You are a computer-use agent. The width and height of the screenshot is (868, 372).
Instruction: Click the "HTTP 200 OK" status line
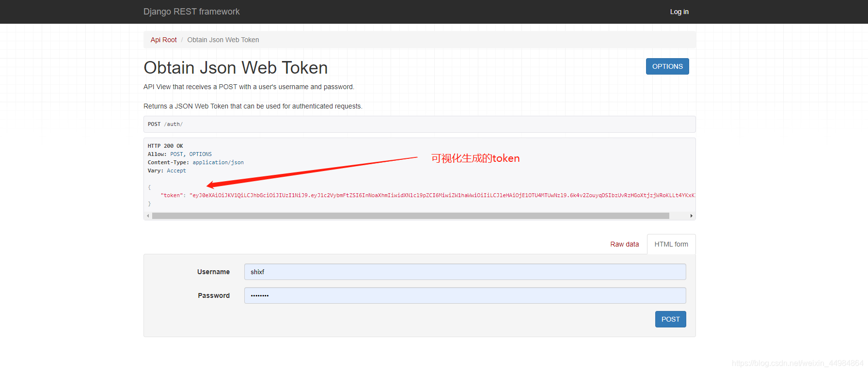pos(165,146)
